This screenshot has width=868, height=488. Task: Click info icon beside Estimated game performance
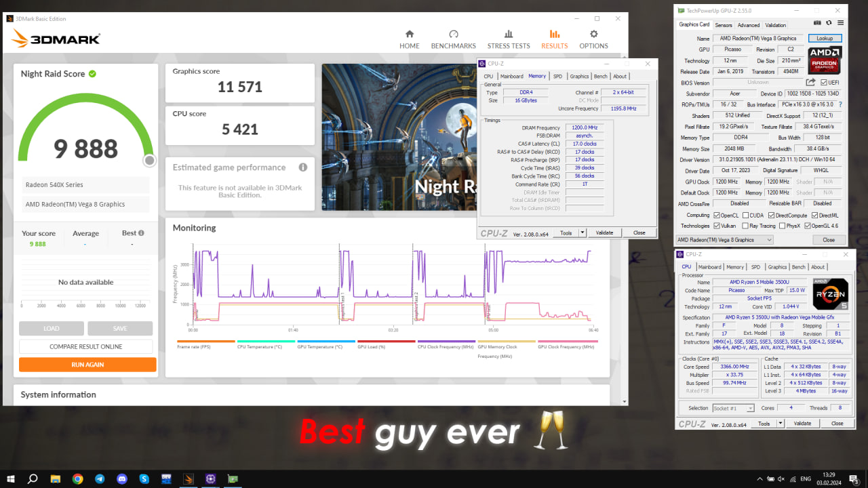point(303,167)
